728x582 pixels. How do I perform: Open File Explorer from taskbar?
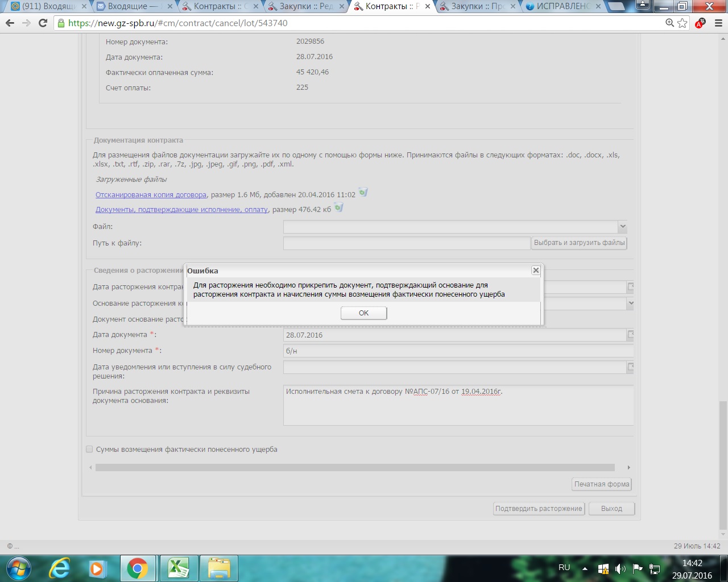[219, 568]
